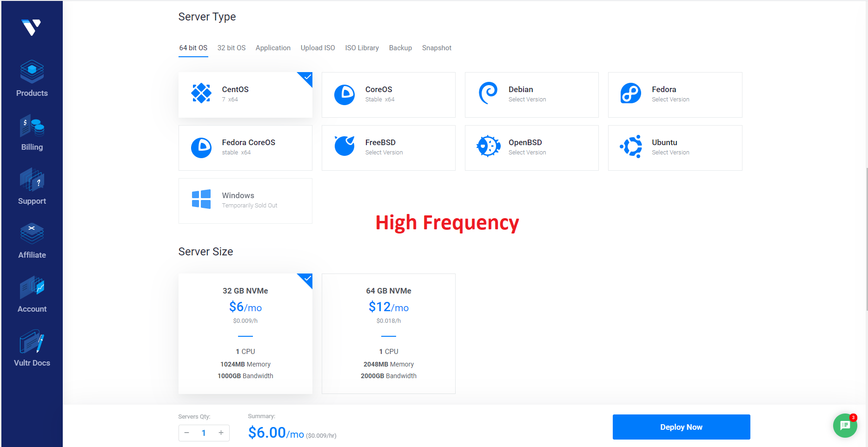This screenshot has width=868, height=447.
Task: Choose a Fedora version
Action: 675,94
